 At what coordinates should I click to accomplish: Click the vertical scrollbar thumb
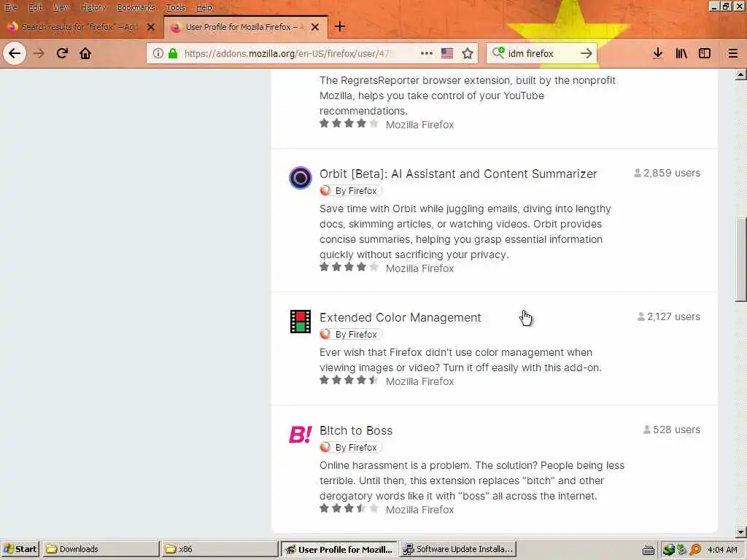[740, 260]
